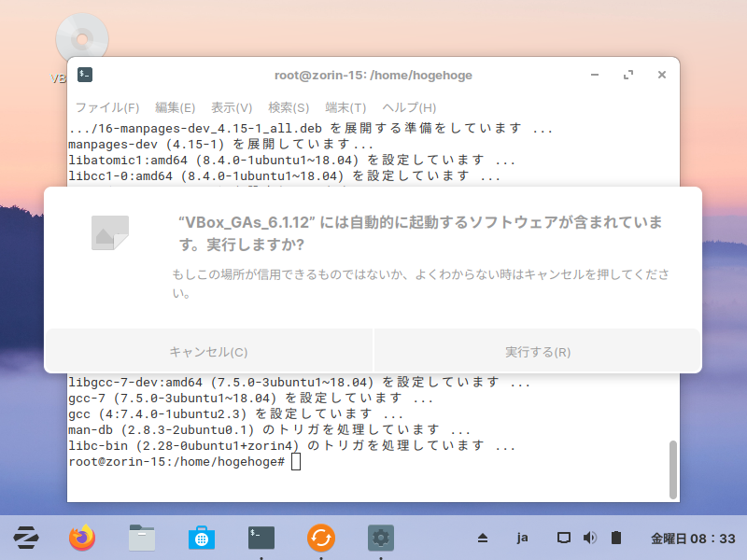Click the line starting with libc-bin (2.28-0ubuntu1+zorin4)
Screen dimensions: 747x560
pos(291,445)
